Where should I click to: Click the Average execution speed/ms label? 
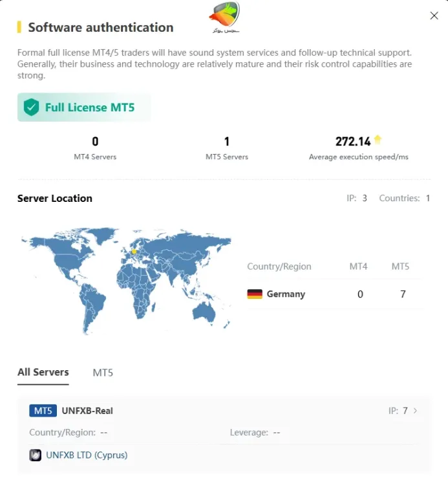(x=358, y=157)
